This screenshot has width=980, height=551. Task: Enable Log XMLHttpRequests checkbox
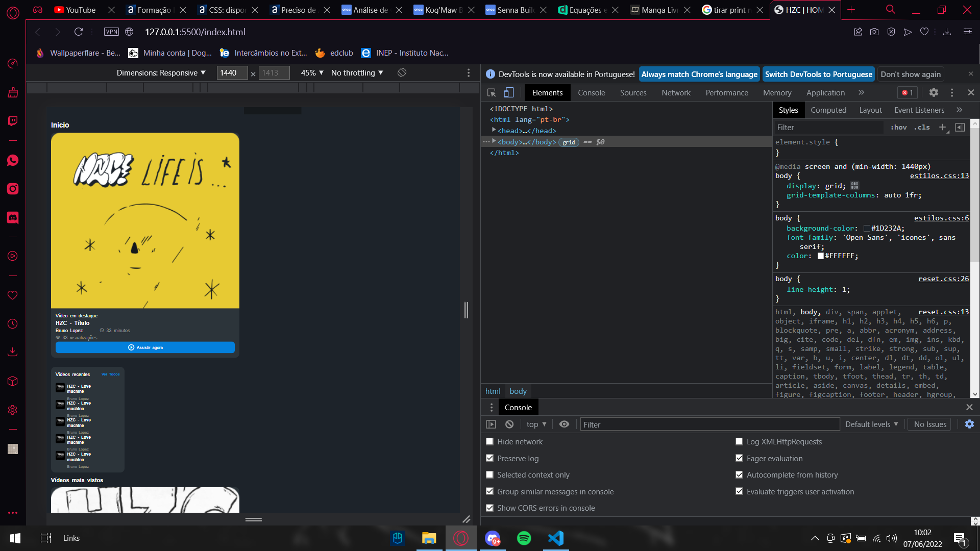tap(739, 442)
